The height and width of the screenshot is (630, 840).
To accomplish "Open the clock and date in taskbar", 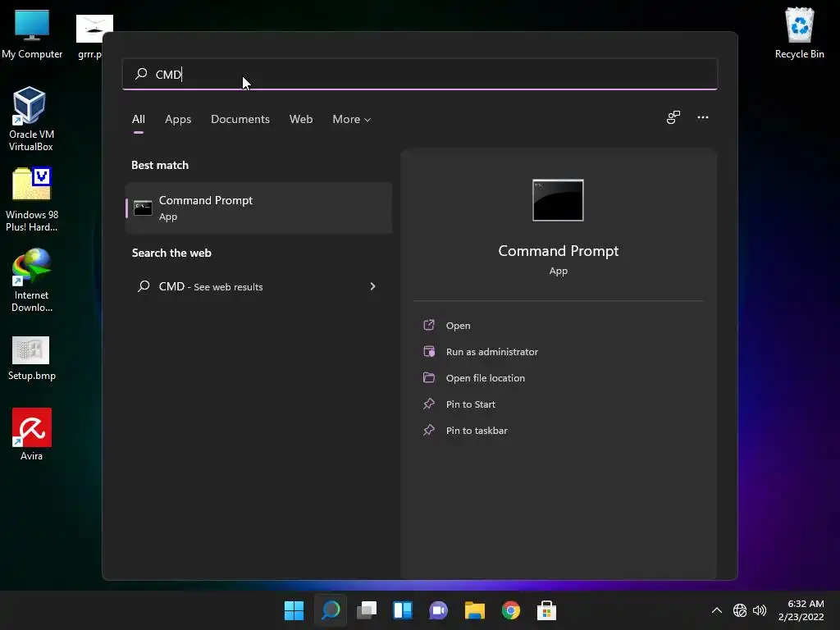I will (x=801, y=610).
